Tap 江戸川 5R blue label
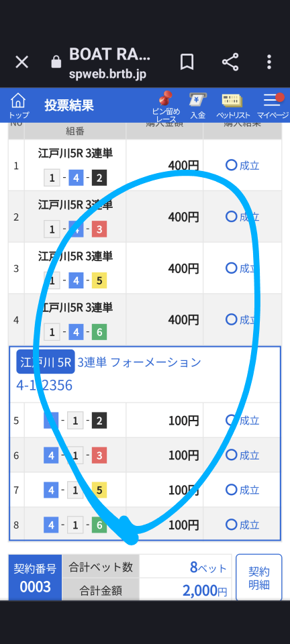This screenshot has height=644, width=290. click(x=46, y=362)
